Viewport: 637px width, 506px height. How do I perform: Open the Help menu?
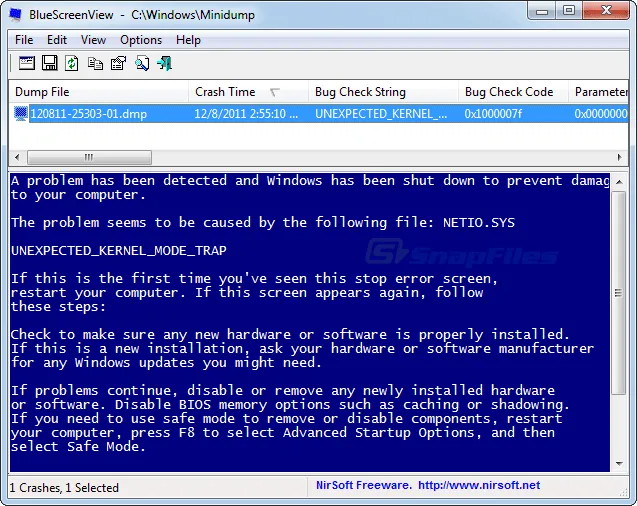coord(188,40)
